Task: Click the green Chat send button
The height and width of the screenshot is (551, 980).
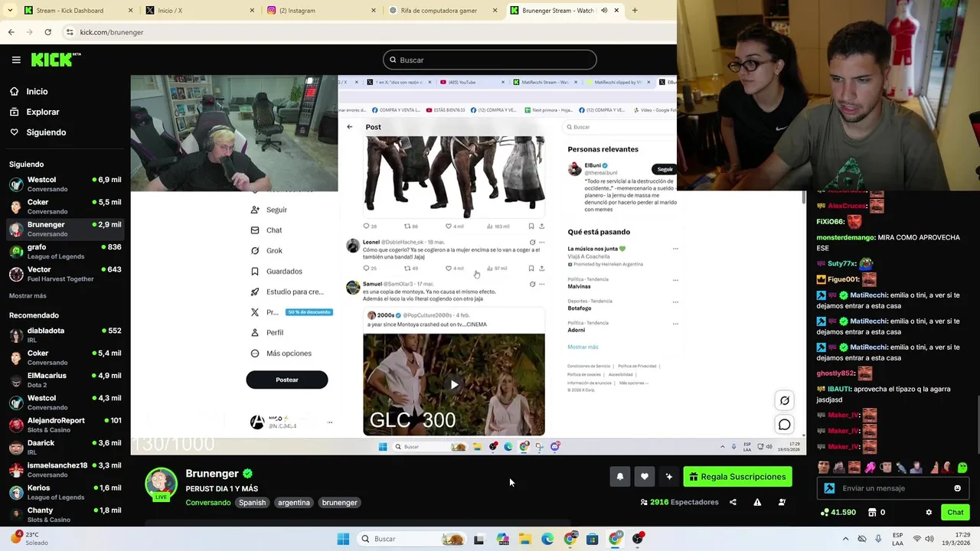Action: click(955, 512)
